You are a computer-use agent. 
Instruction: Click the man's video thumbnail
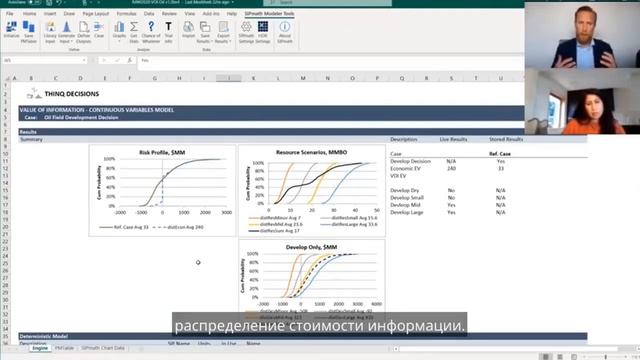coord(582,34)
